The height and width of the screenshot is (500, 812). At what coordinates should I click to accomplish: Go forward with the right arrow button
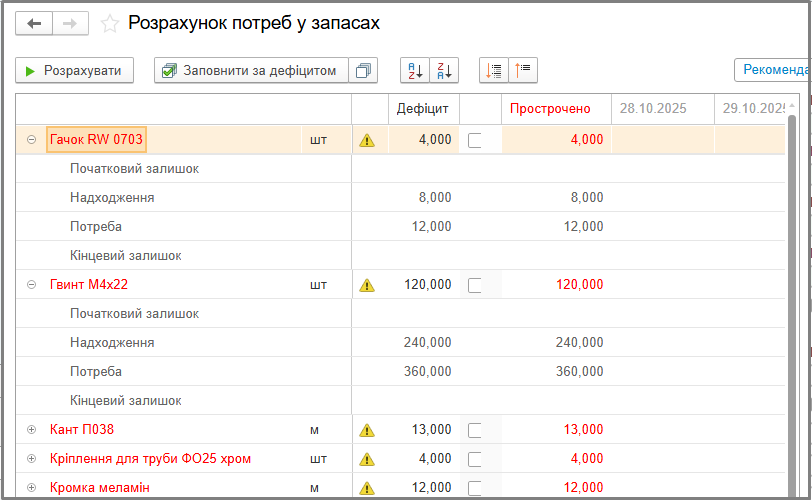[x=70, y=23]
